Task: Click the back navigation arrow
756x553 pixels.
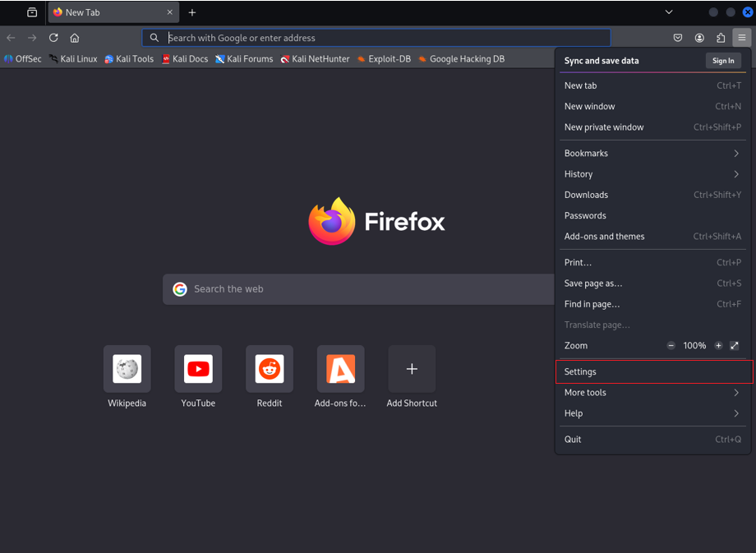Action: 11,38
